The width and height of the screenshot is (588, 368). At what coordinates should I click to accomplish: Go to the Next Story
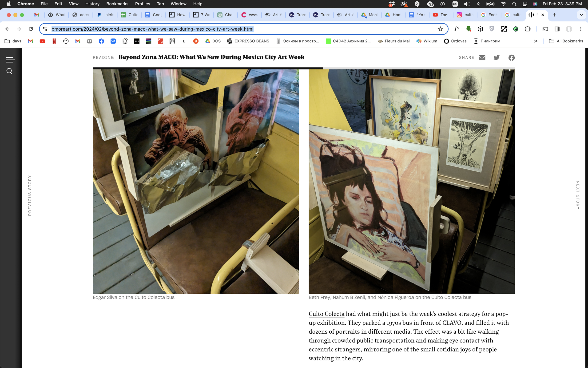[x=578, y=195]
